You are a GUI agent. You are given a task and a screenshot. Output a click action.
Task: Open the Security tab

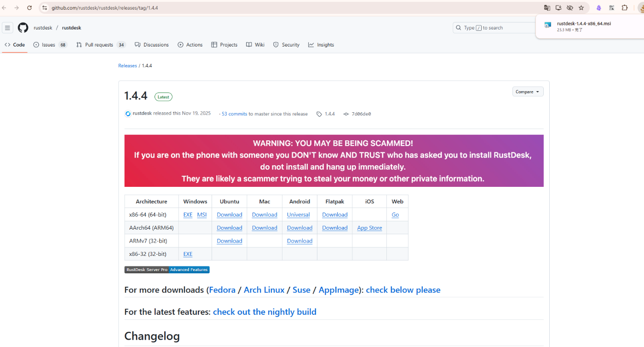pos(286,45)
